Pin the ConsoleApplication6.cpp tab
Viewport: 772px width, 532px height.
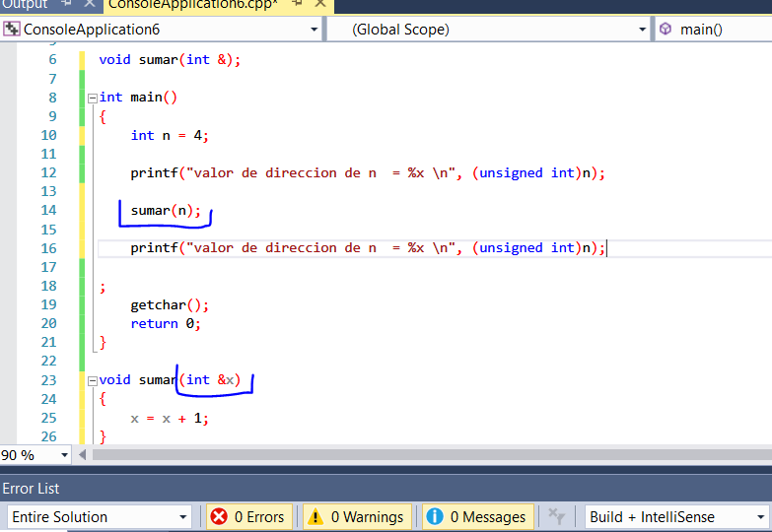pos(297,5)
